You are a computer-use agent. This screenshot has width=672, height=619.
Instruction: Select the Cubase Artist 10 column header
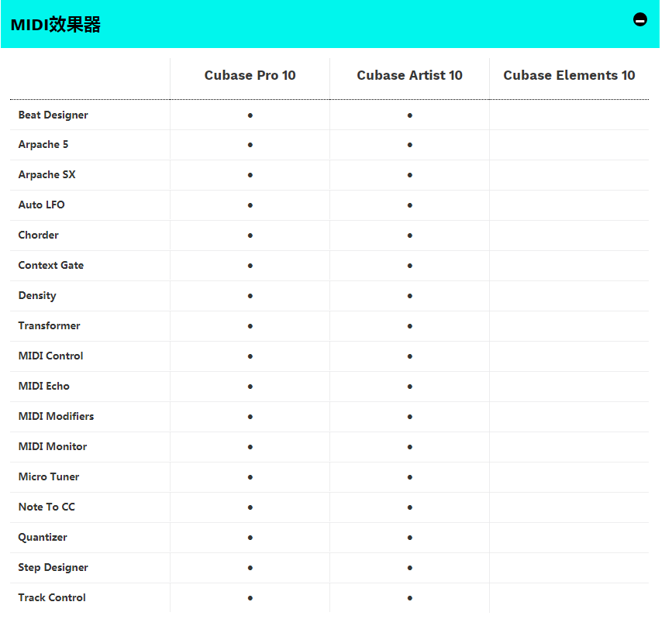pyautogui.click(x=410, y=75)
